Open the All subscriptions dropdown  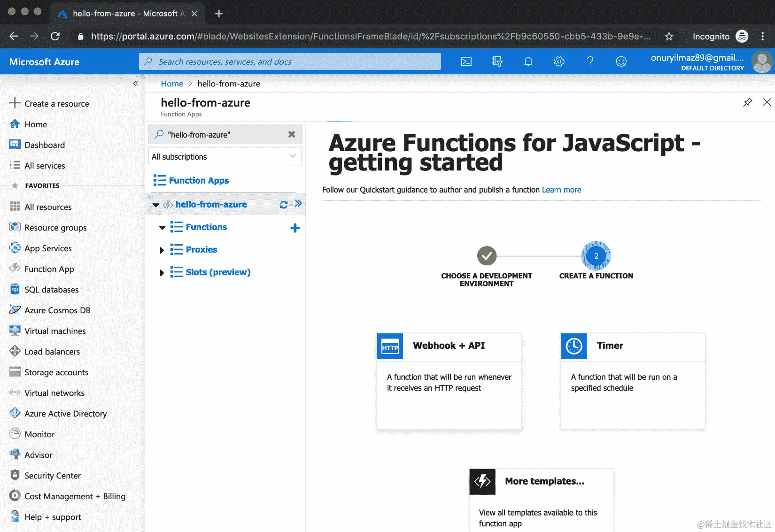pos(225,156)
